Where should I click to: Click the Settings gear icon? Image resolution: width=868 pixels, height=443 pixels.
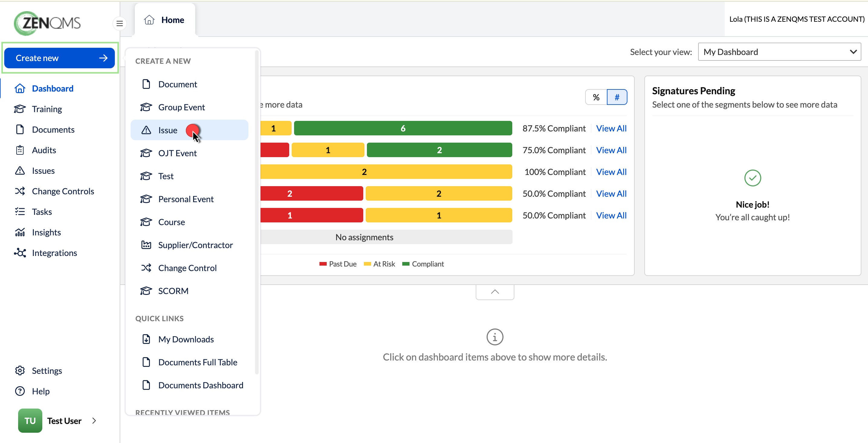point(20,370)
